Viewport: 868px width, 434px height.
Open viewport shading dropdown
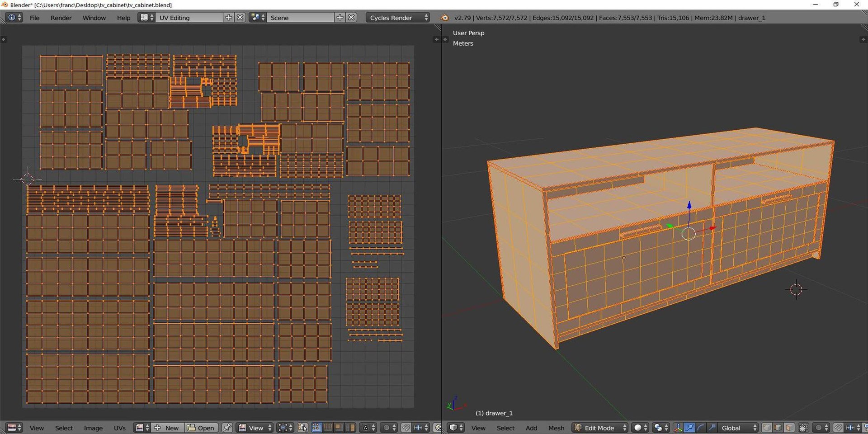tap(640, 428)
